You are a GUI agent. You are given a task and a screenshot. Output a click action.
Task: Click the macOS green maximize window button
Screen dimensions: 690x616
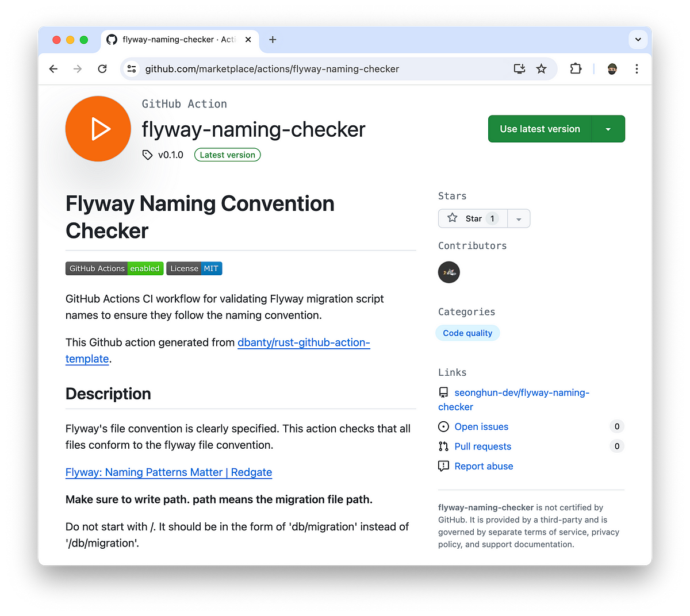(84, 40)
